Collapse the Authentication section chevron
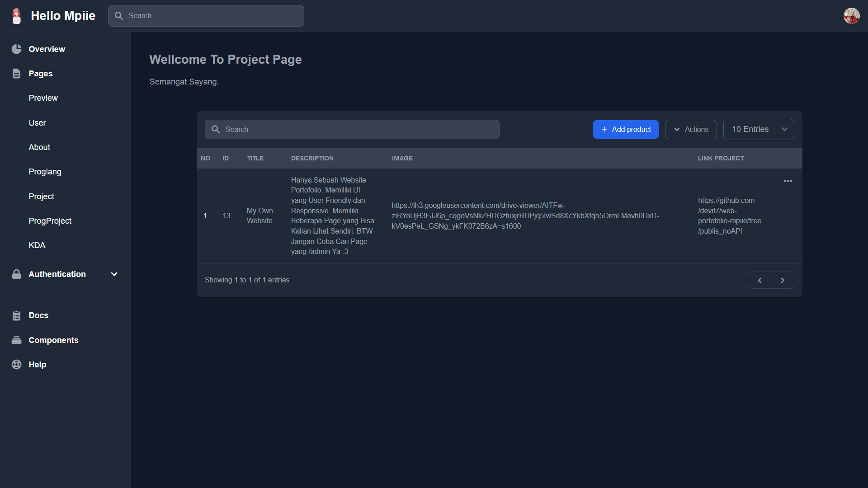Screen dimensions: 868x488 pyautogui.click(x=114, y=274)
